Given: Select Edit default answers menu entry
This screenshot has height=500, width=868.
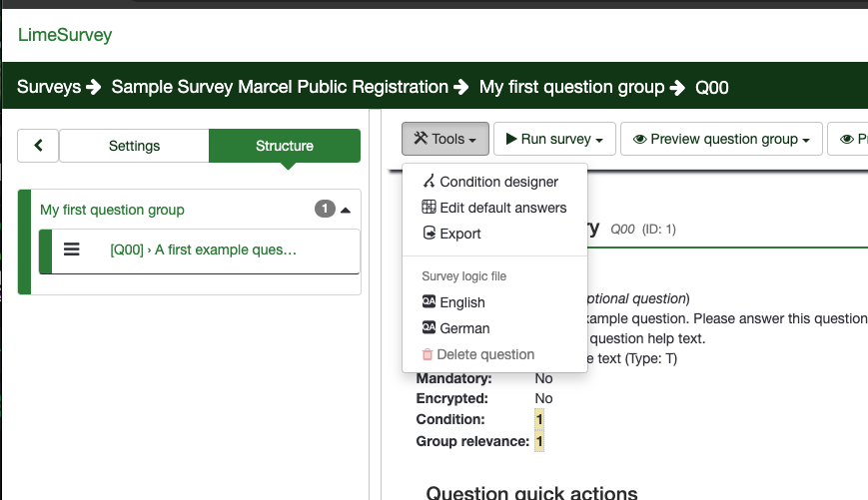Looking at the screenshot, I should (x=502, y=208).
